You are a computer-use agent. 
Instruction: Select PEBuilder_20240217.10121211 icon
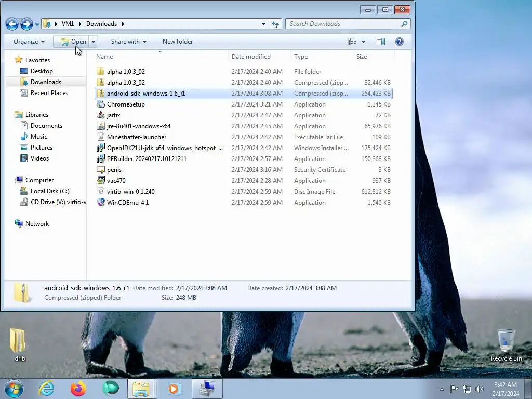[x=100, y=159]
